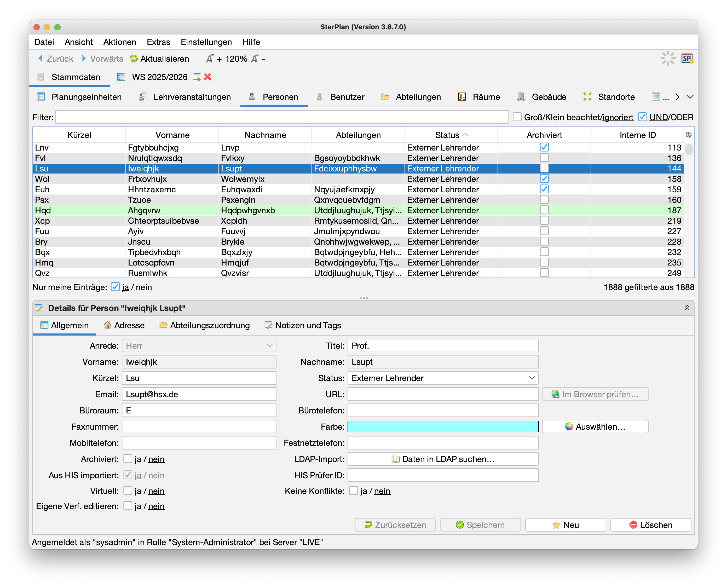Show more tabs with right chevron
This screenshot has width=727, height=588.
[x=677, y=97]
